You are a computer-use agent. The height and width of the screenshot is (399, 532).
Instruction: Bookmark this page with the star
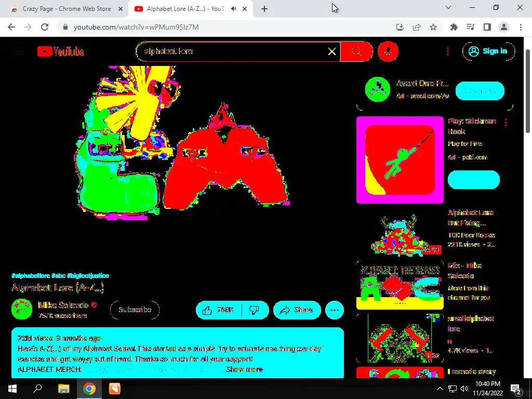[433, 27]
